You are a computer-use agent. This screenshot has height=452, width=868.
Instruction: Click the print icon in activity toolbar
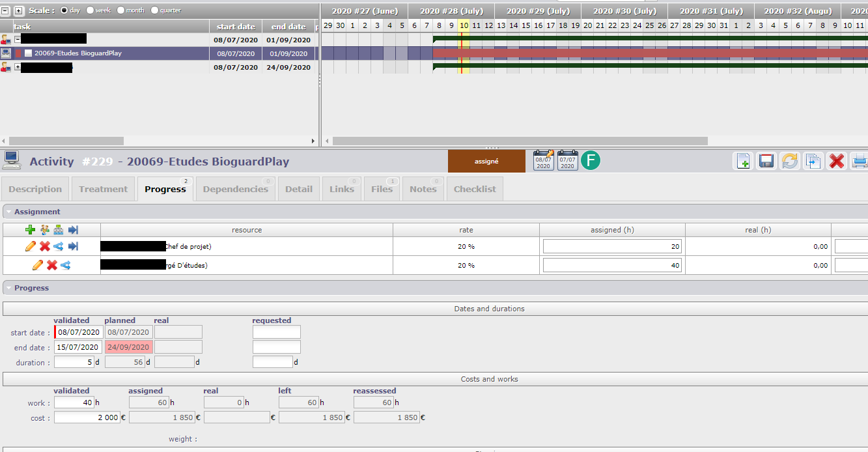(860, 161)
